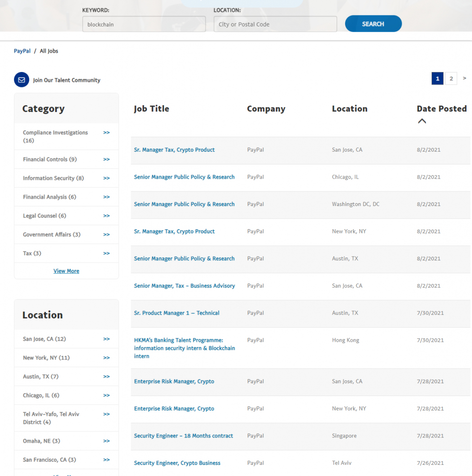Open Financial Analysis category arrows

pyautogui.click(x=106, y=197)
